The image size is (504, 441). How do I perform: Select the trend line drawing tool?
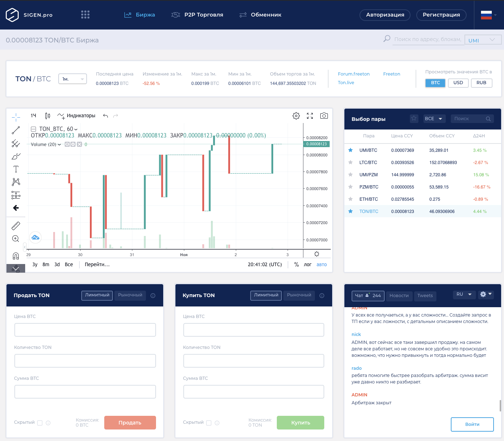click(16, 130)
